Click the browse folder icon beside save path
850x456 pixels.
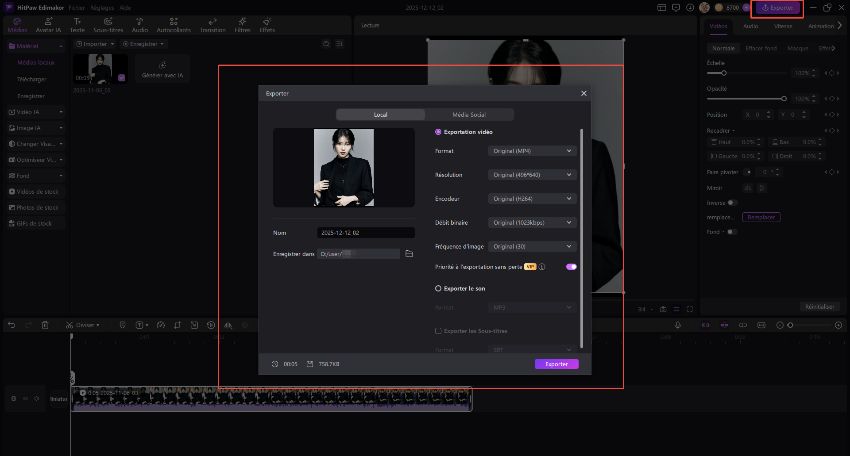coord(409,254)
